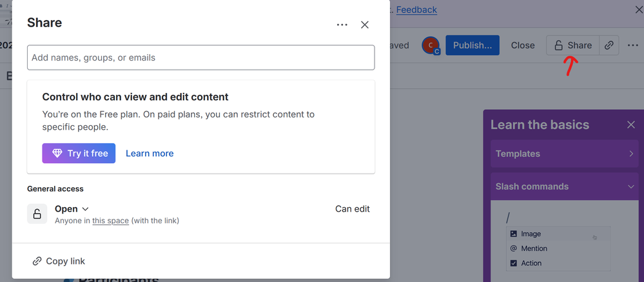Open the Feedback link in top banner
The height and width of the screenshot is (282, 644).
(x=416, y=10)
